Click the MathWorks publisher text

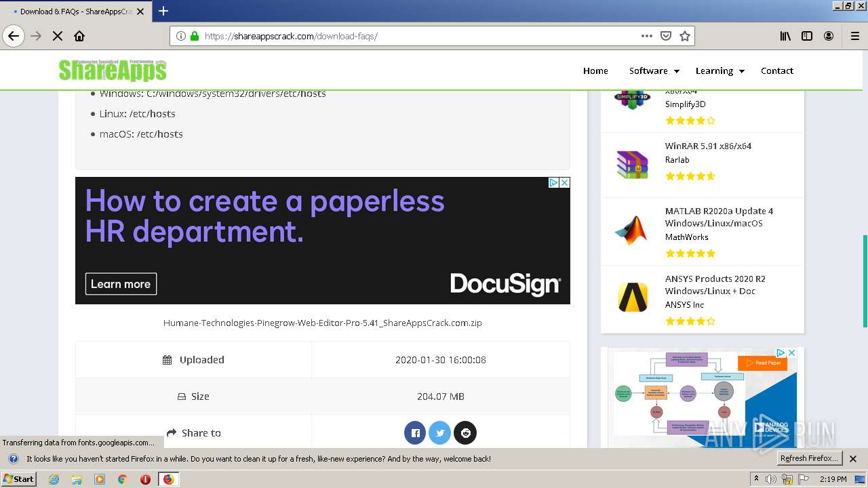click(686, 237)
